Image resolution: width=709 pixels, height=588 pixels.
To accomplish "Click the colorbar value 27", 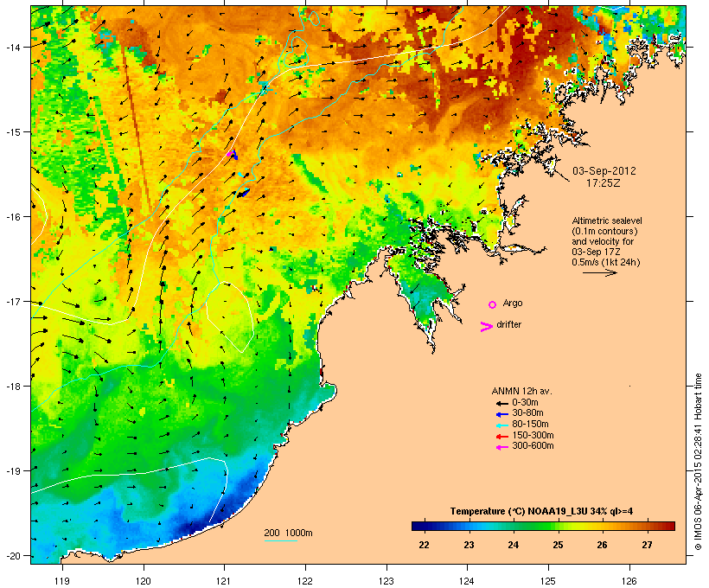I will [x=647, y=545].
